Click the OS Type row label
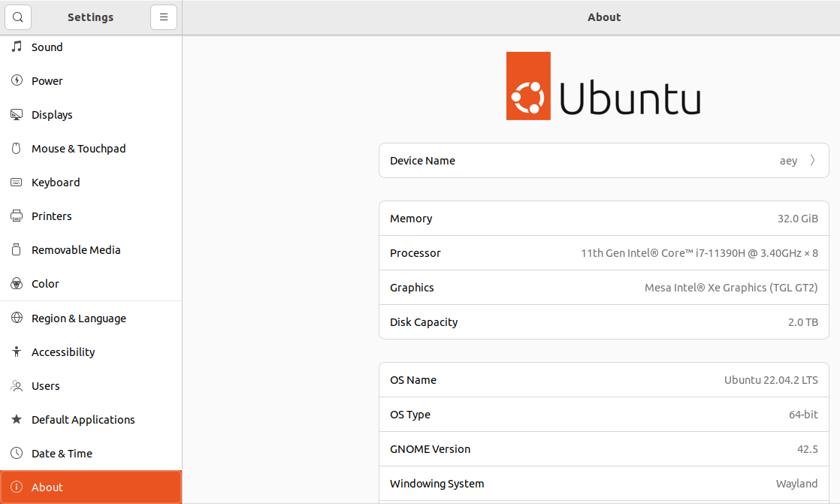840x504 pixels. pos(409,415)
